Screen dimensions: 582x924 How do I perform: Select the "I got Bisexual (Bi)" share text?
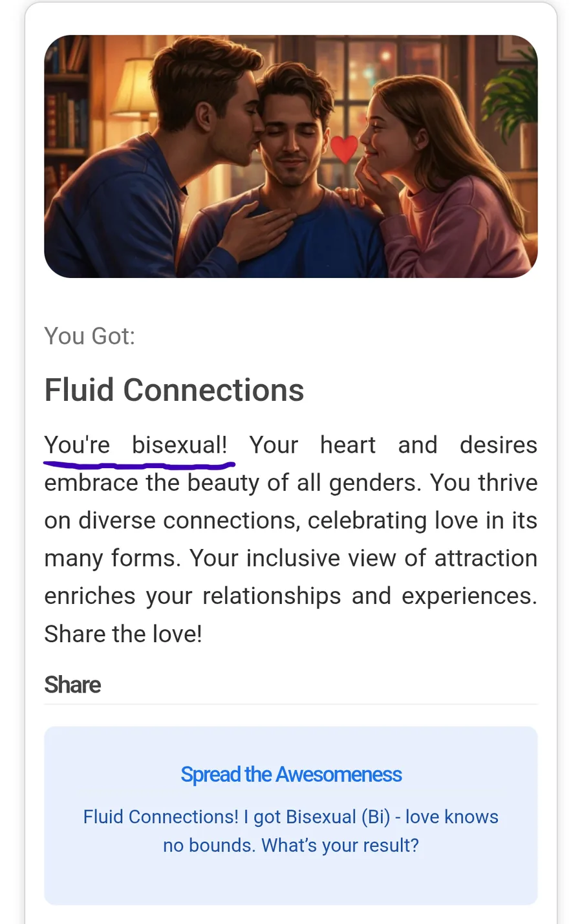pyautogui.click(x=317, y=817)
